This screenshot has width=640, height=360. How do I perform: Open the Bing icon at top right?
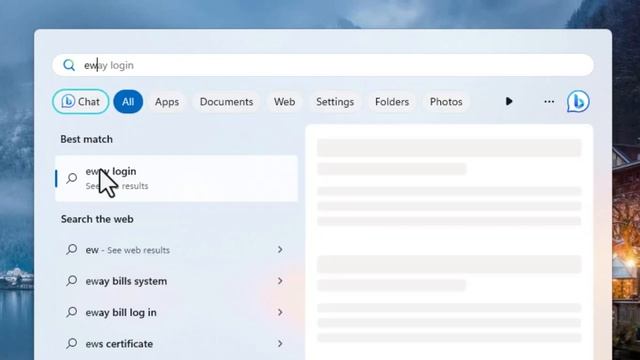pos(578,101)
